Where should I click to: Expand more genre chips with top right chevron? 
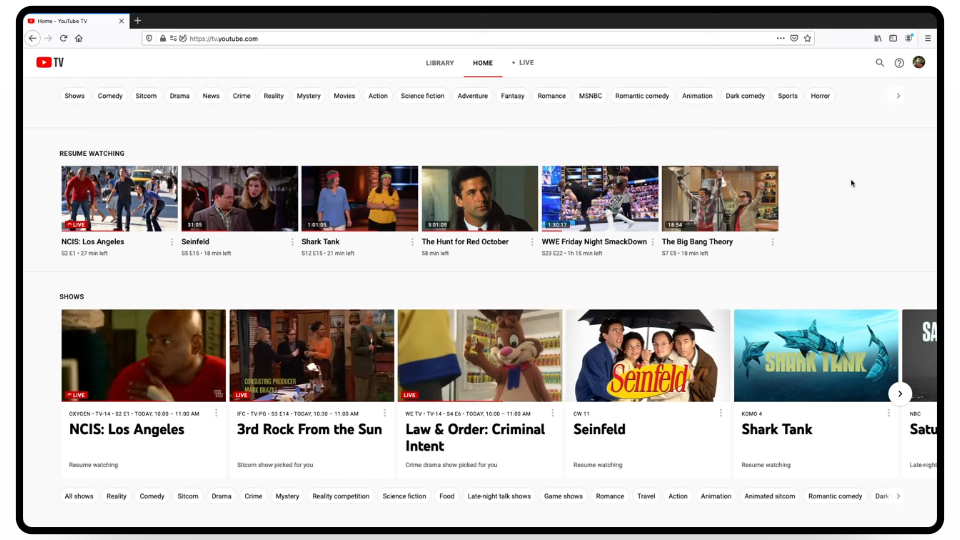(x=898, y=96)
